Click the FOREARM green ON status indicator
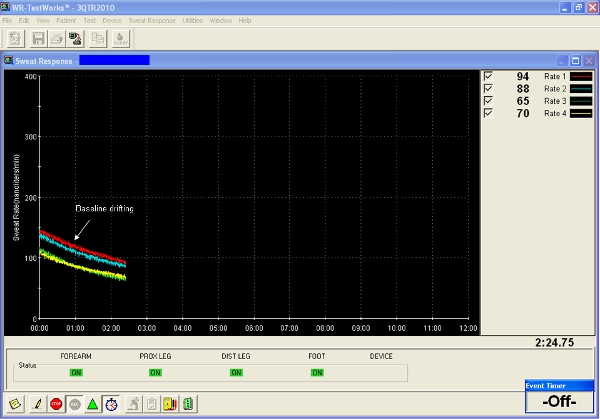Image resolution: width=600 pixels, height=419 pixels. click(x=76, y=372)
